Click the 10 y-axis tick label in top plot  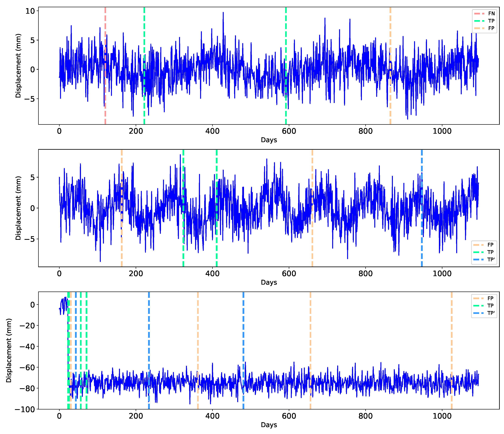(30, 11)
